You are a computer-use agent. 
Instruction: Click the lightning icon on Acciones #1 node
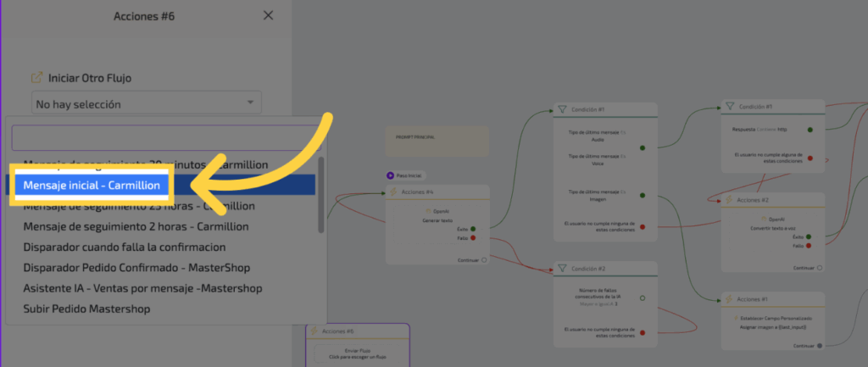(727, 298)
